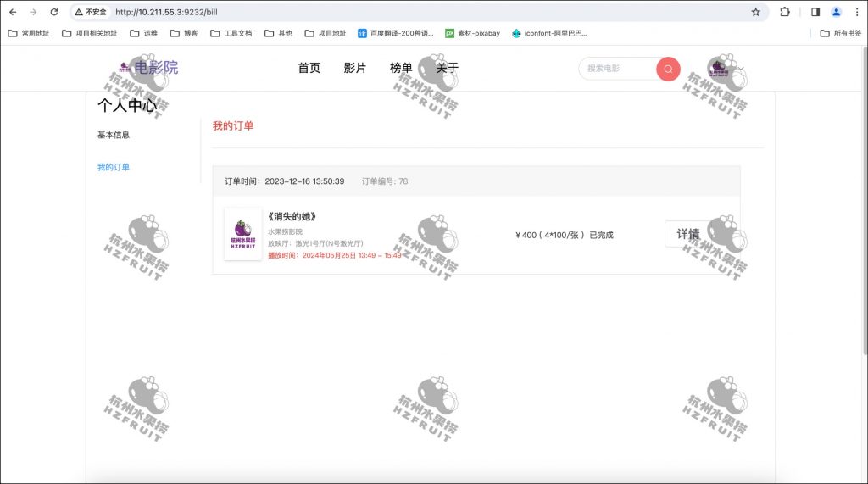Click the ¥400 ( 4*100/张 ) price text
This screenshot has height=484, width=868.
[549, 236]
